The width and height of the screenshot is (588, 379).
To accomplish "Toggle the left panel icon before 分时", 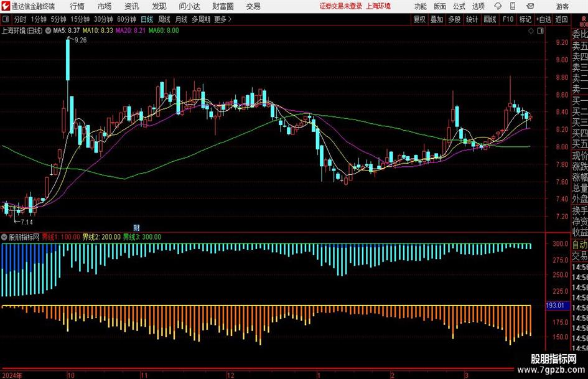I will [x=6, y=19].
